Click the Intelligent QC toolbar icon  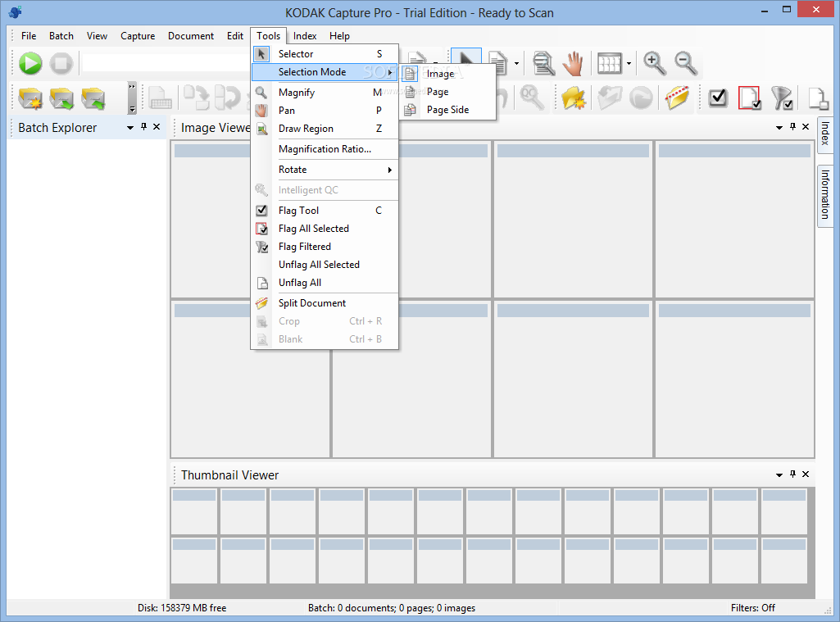531,98
